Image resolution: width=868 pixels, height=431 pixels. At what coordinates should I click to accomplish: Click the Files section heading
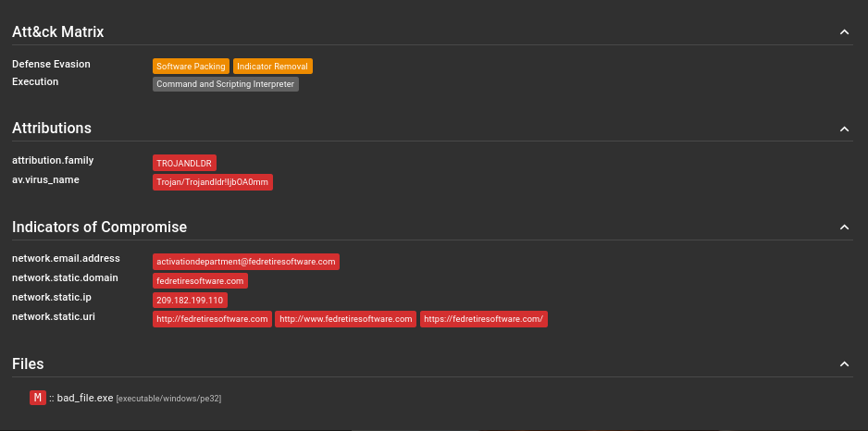[x=28, y=363]
